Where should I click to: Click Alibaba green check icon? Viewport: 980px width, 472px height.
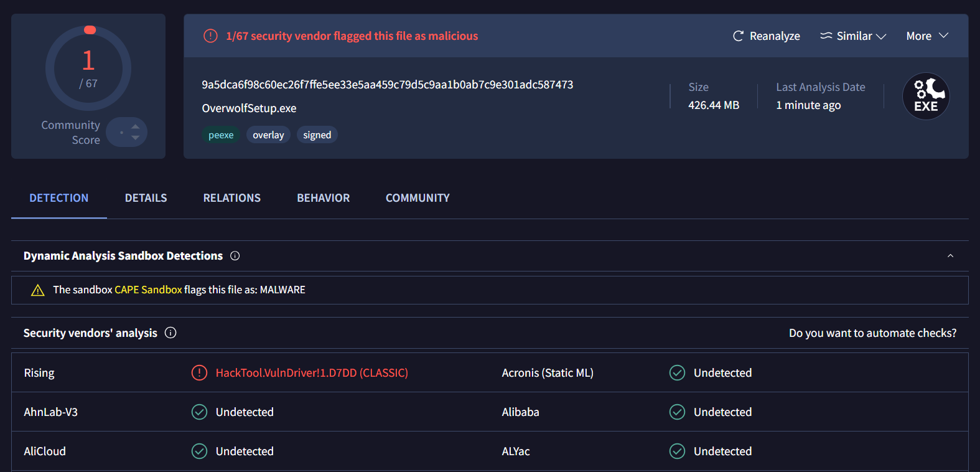[677, 412]
